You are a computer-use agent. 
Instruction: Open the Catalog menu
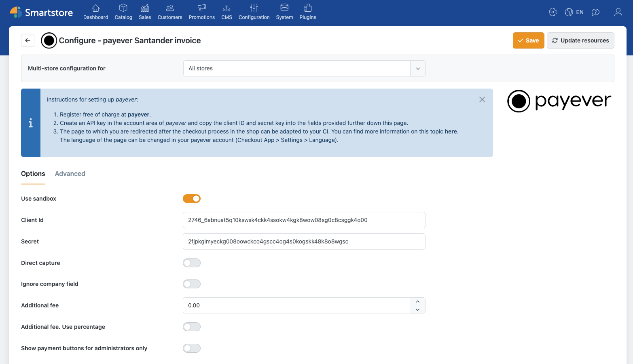point(123,12)
